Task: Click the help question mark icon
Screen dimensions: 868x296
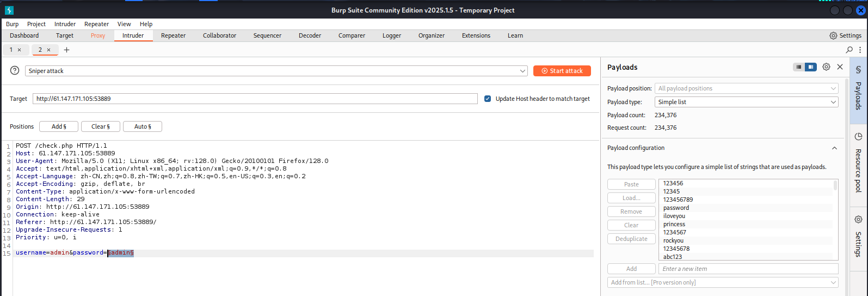Action: [x=15, y=71]
